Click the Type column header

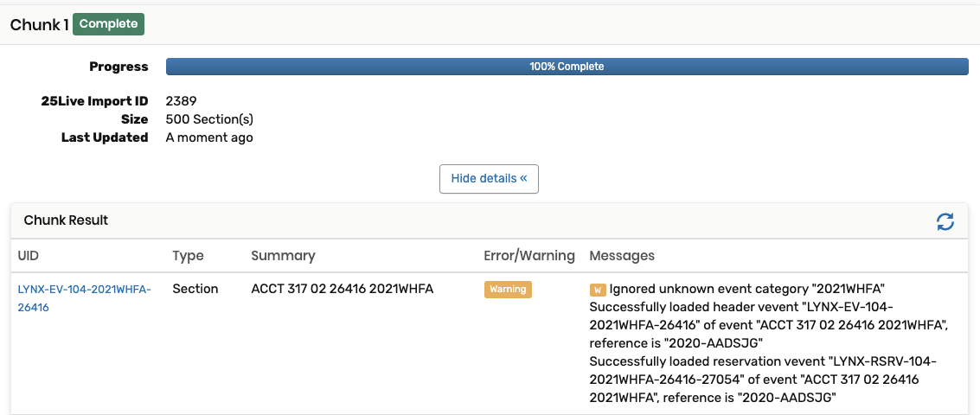[x=188, y=256]
